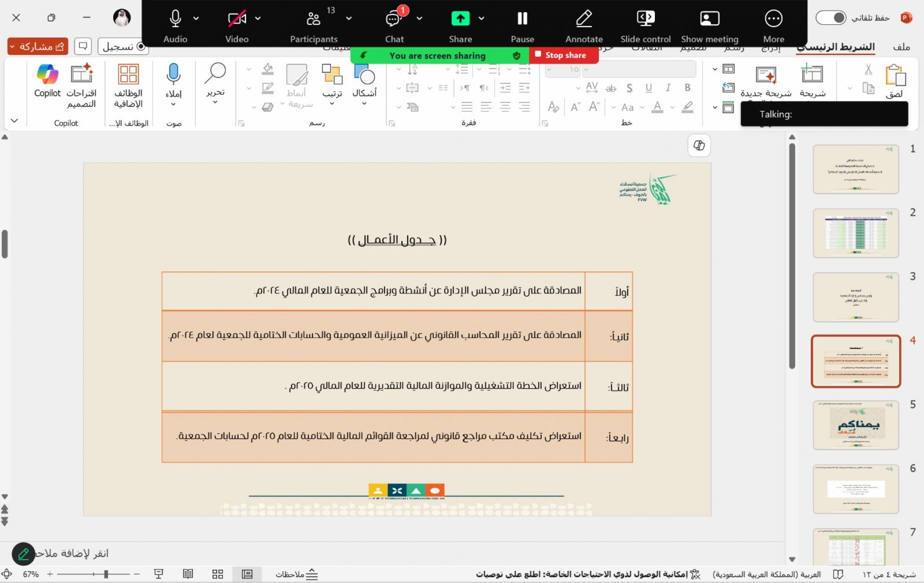Expand Participants options chevron
Viewport: 924px width, 583px height.
click(349, 18)
